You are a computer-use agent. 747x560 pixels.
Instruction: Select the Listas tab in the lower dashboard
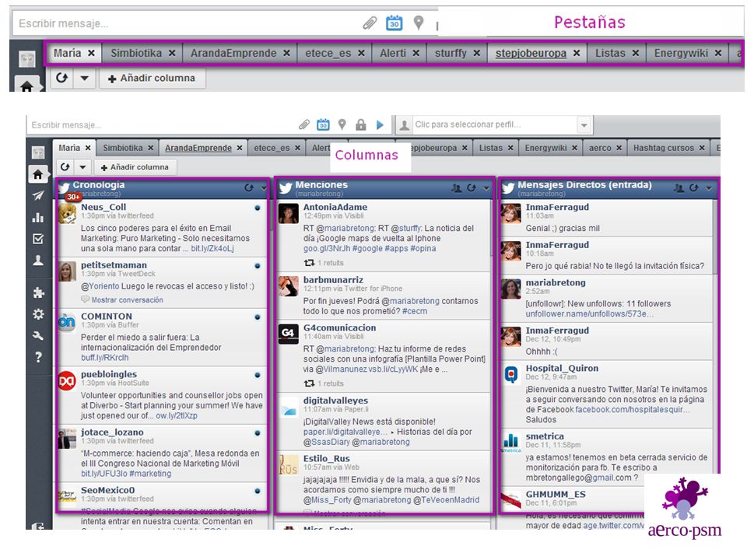[x=491, y=148]
